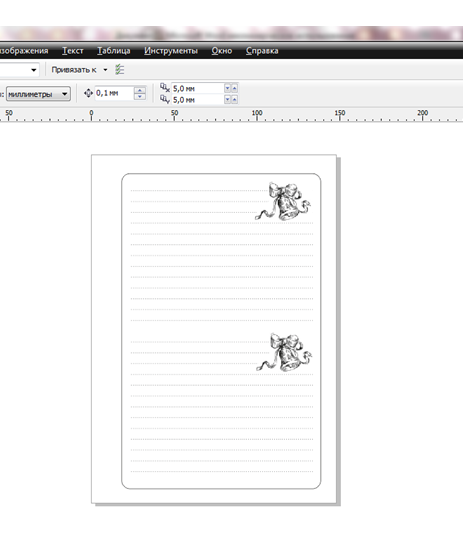Click the options icon beside Привязать к
Image resolution: width=463 pixels, height=551 pixels.
click(x=120, y=70)
